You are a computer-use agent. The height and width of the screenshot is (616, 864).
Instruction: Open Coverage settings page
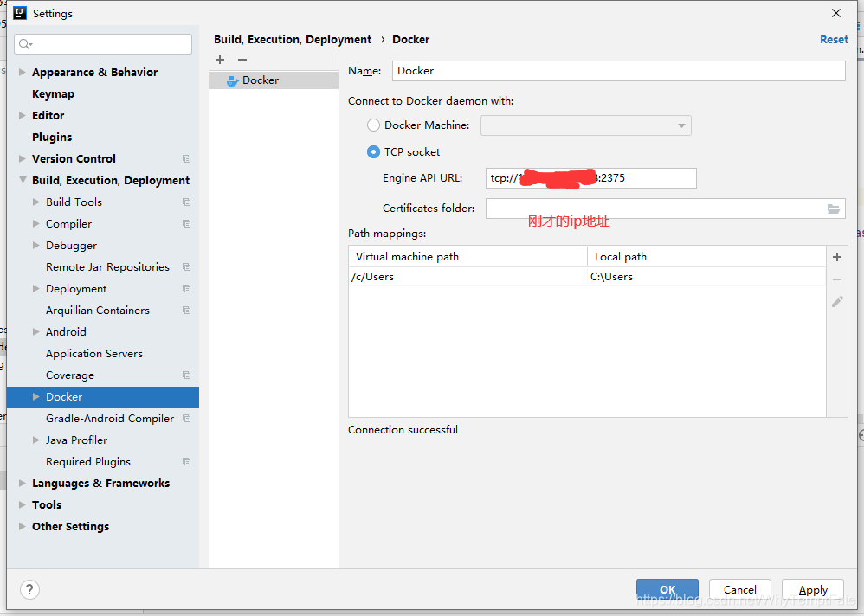(x=70, y=375)
